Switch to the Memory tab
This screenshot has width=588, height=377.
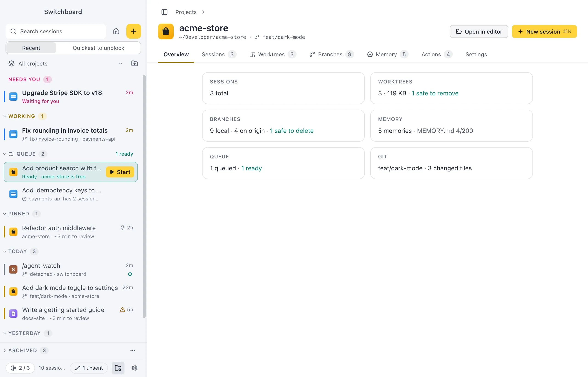click(387, 54)
